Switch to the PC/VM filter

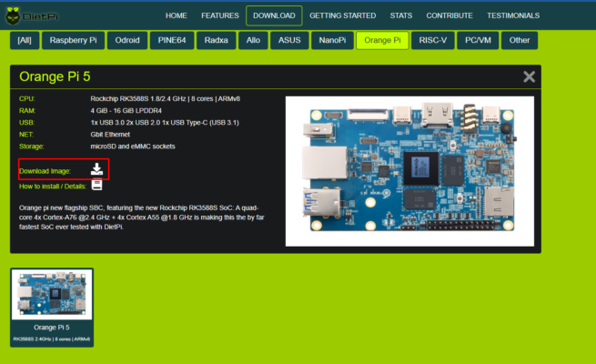(478, 40)
